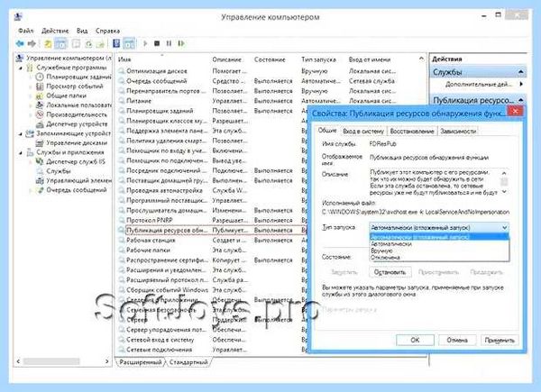
Task: Click the Stop service square icon
Action: (157, 43)
